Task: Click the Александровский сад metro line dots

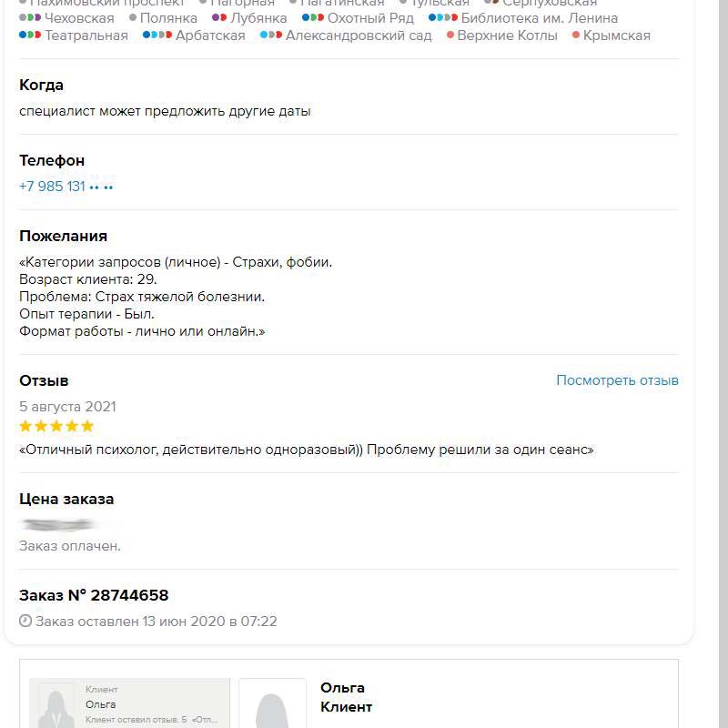Action: [x=270, y=35]
